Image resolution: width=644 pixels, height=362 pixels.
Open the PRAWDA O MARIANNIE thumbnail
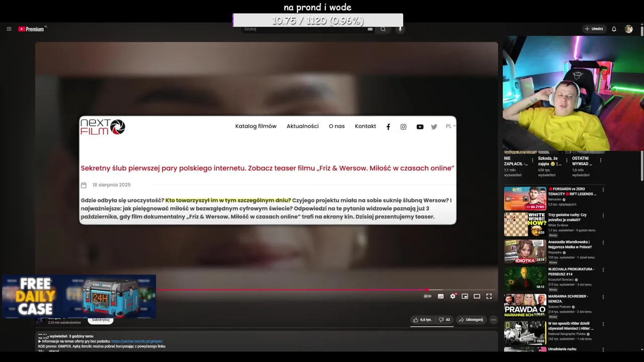(525, 306)
